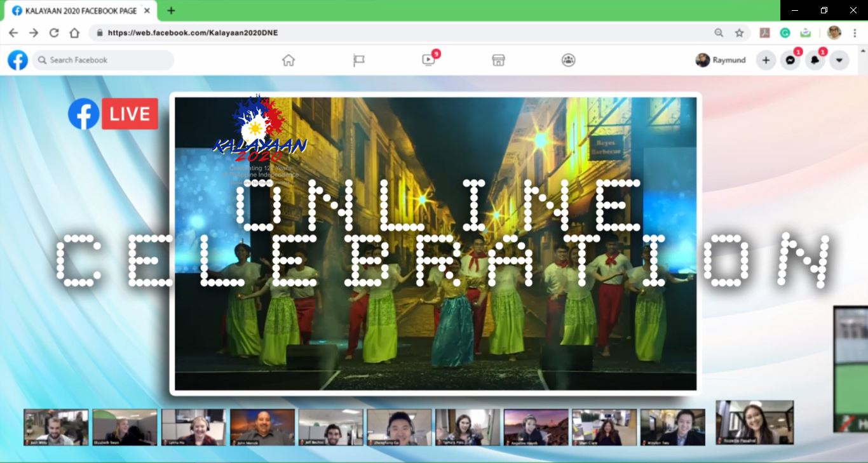
Task: Open Messenger from the top bar
Action: coord(790,60)
